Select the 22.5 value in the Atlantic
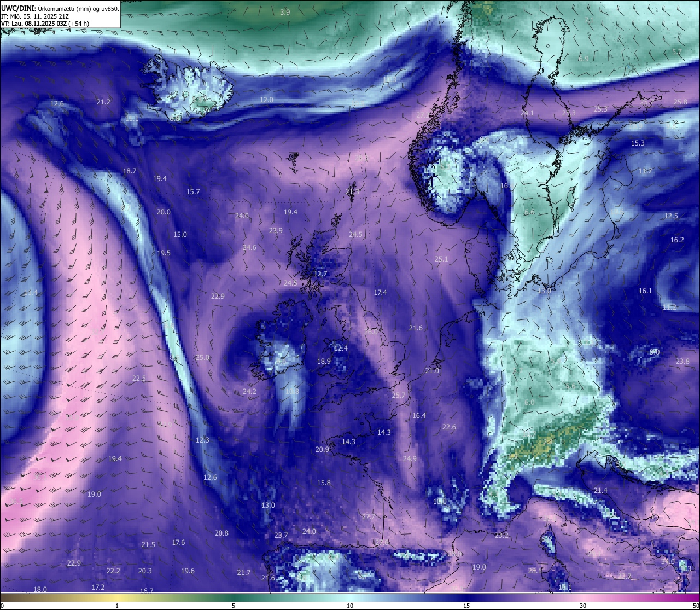This screenshot has height=610, width=700. coord(139,378)
